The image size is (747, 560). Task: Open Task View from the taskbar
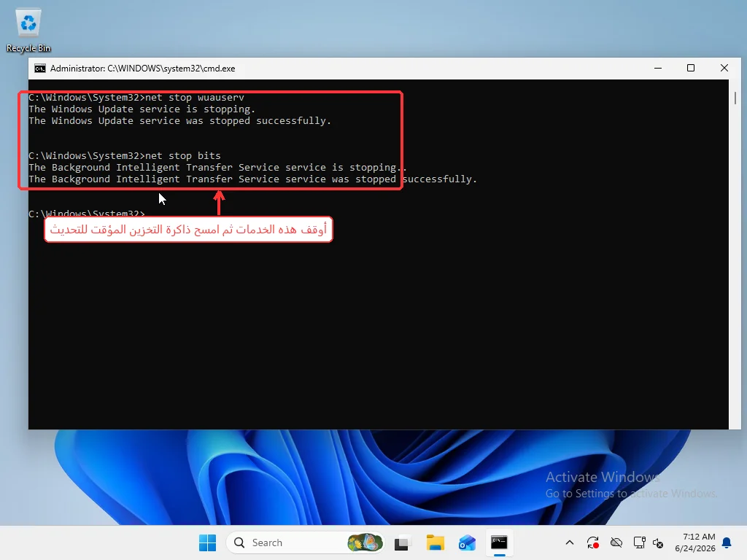(x=403, y=542)
